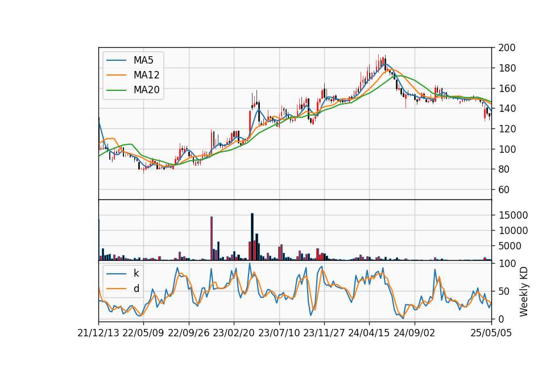546x392 pixels.
Task: Click the d legend label in KD panel
Action: [136, 289]
